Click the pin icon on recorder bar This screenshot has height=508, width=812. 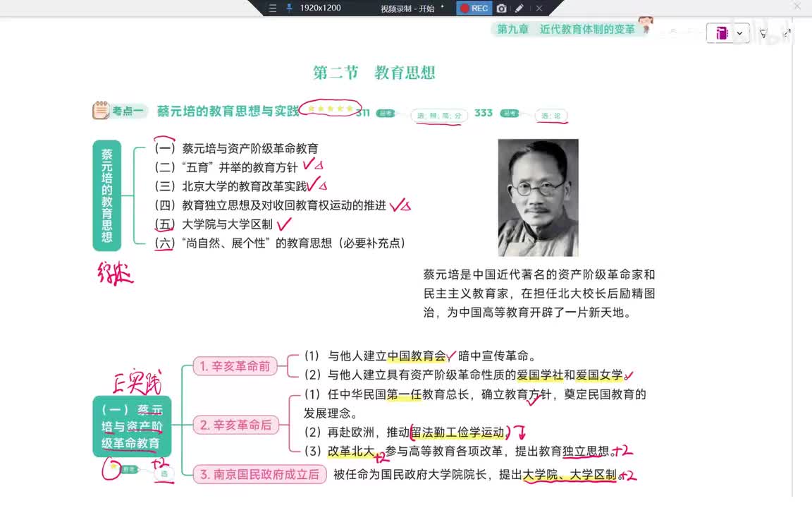(x=289, y=8)
